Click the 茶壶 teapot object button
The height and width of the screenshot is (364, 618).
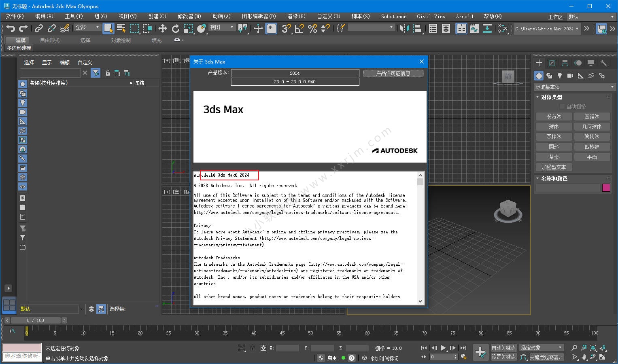(x=554, y=157)
